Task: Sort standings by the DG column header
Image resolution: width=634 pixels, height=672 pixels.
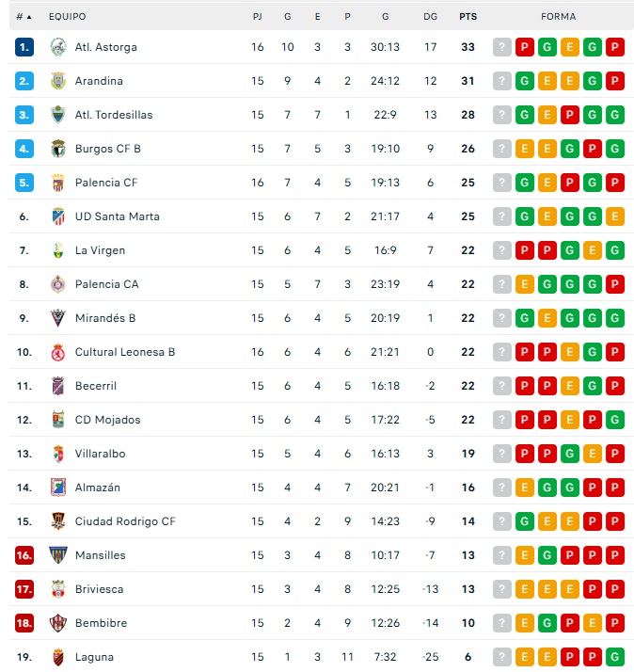Action: click(431, 17)
